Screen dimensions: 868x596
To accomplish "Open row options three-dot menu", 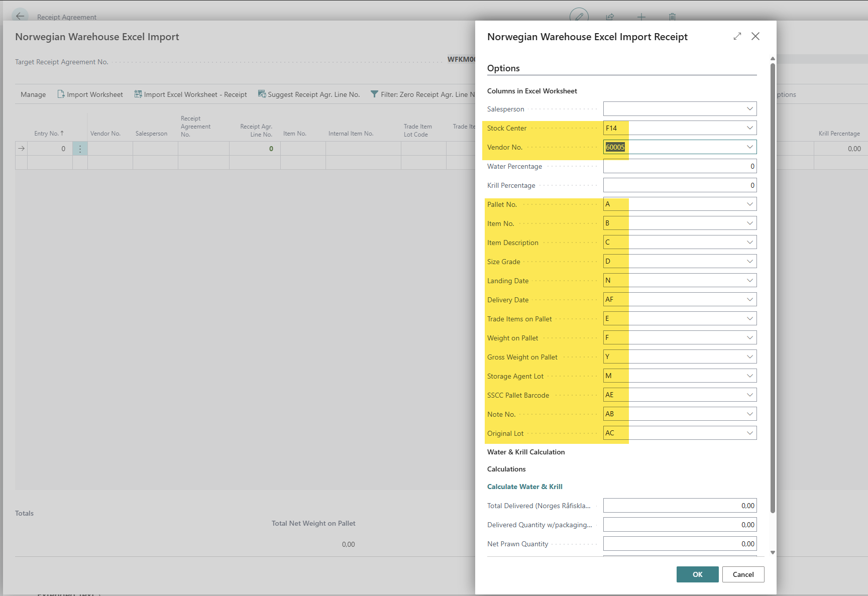I will [80, 149].
